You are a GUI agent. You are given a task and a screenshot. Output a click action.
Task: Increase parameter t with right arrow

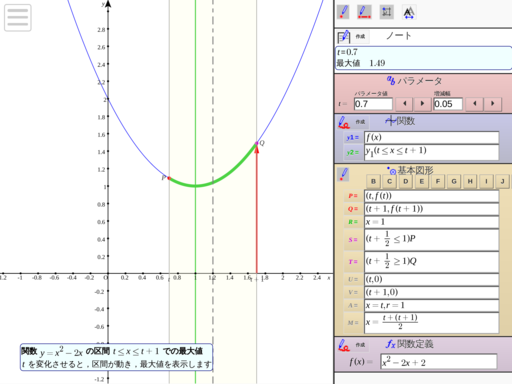pos(422,104)
